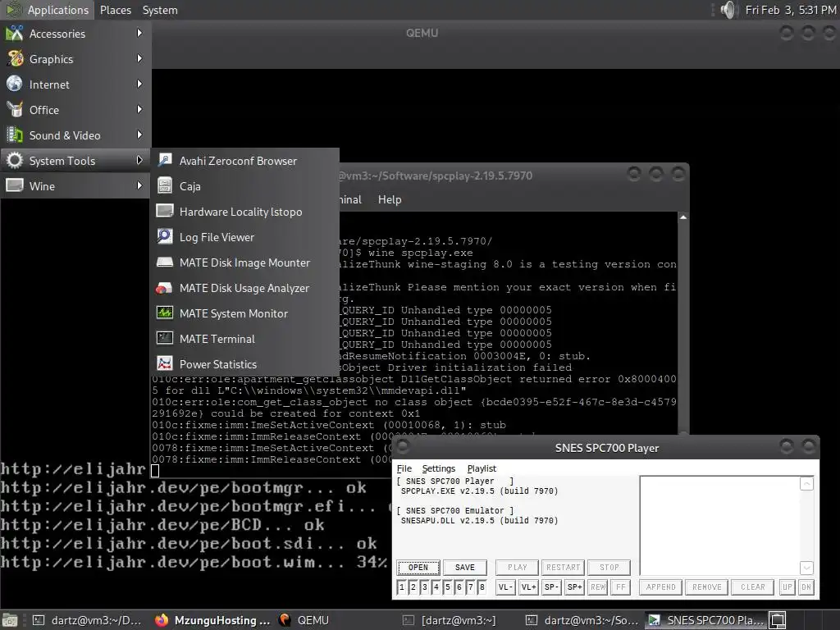Click the MATE Disk Usage Analyzer icon
840x630 pixels.
[x=164, y=288]
